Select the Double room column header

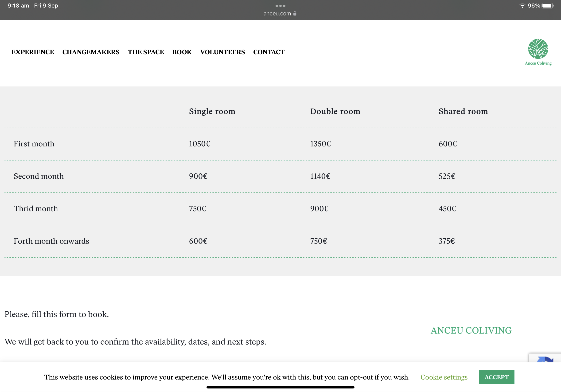335,111
